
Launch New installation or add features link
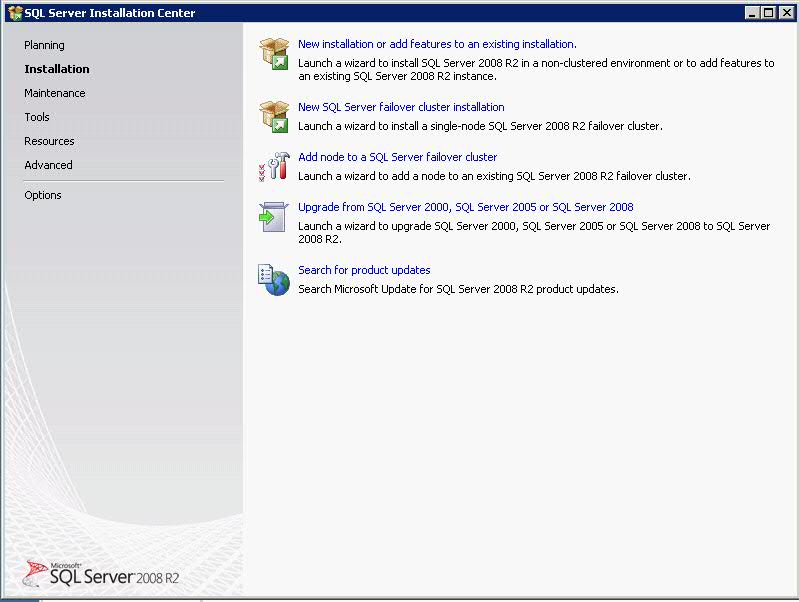pyautogui.click(x=437, y=44)
